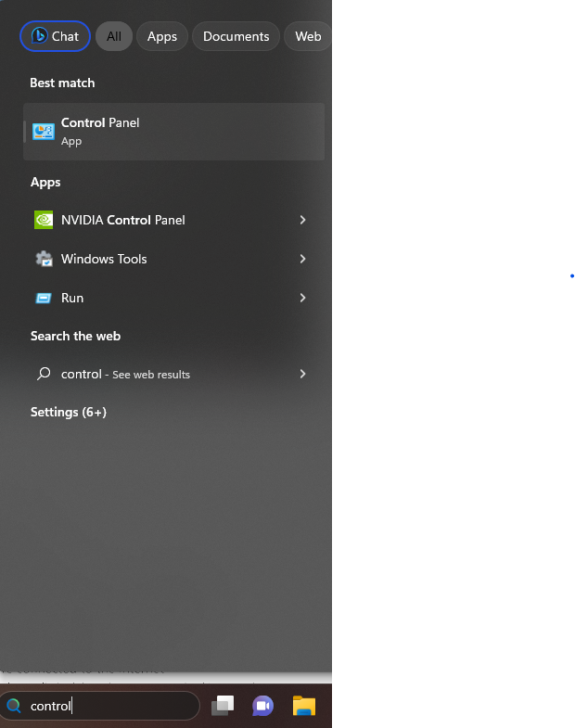Launch the Teams Chat taskbar icon
The height and width of the screenshot is (728, 575).
[263, 706]
